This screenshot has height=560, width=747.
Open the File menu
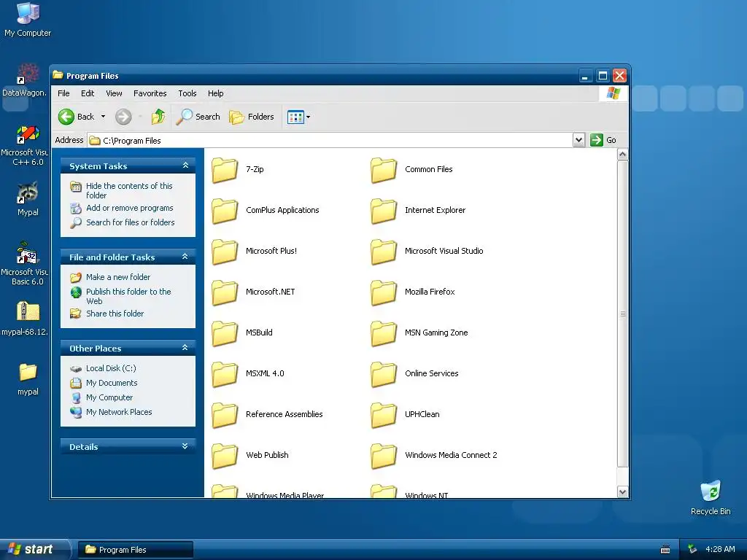[x=63, y=93]
